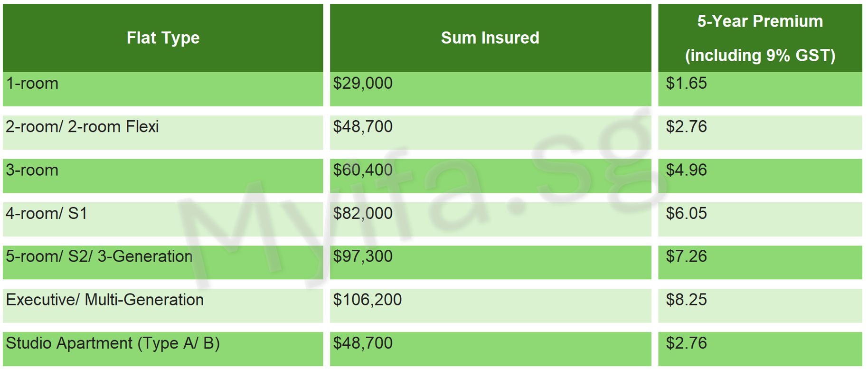This screenshot has height=369, width=868.
Task: Click the $8.25 premium cell
Action: (686, 300)
